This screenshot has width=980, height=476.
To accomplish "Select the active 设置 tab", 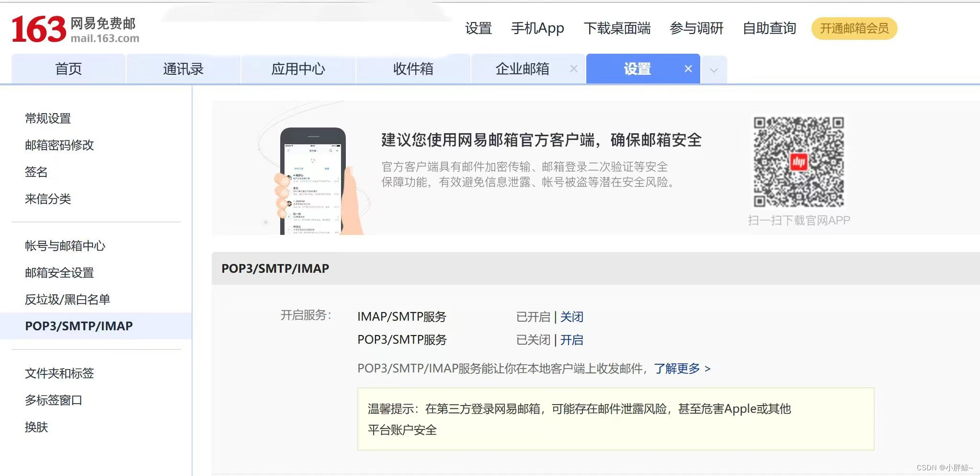I will pos(637,69).
